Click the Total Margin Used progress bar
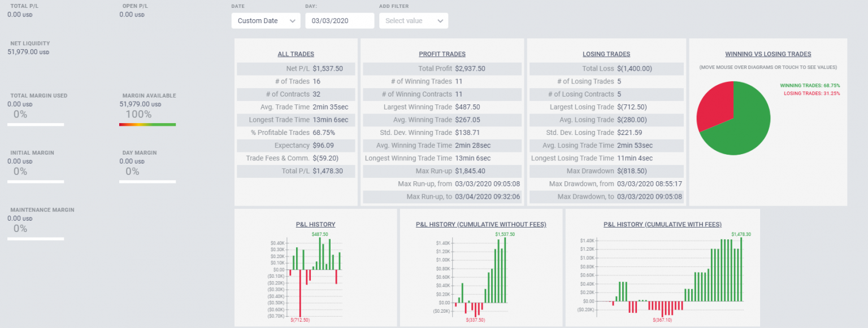This screenshot has width=868, height=328. click(36, 125)
